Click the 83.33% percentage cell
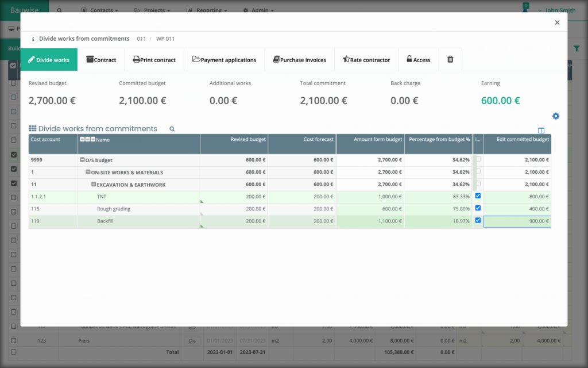 point(438,197)
